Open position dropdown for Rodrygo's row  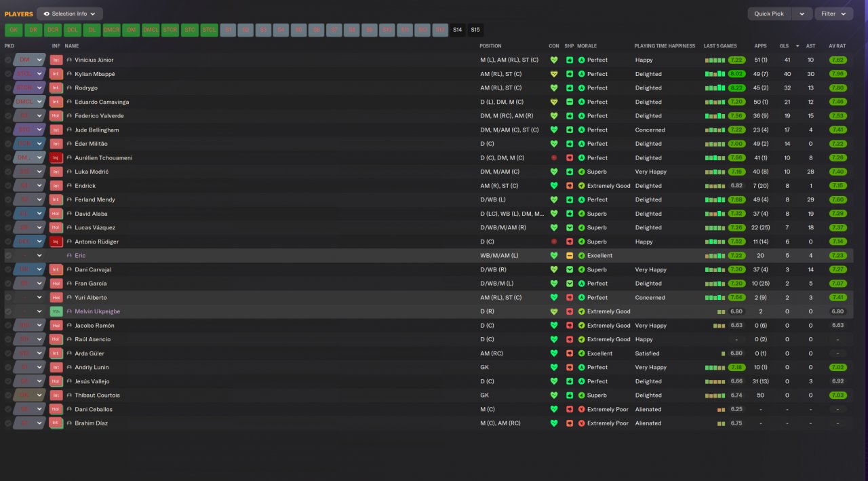point(40,88)
